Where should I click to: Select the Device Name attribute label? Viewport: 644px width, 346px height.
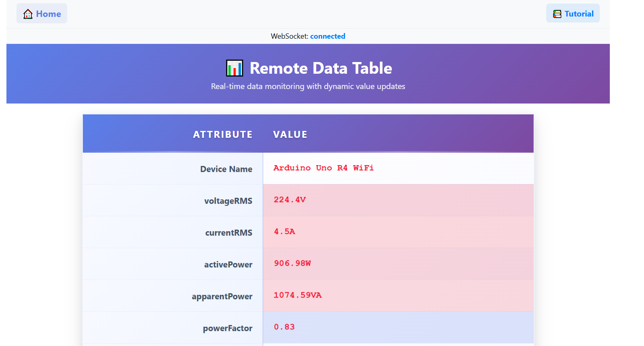[226, 169]
